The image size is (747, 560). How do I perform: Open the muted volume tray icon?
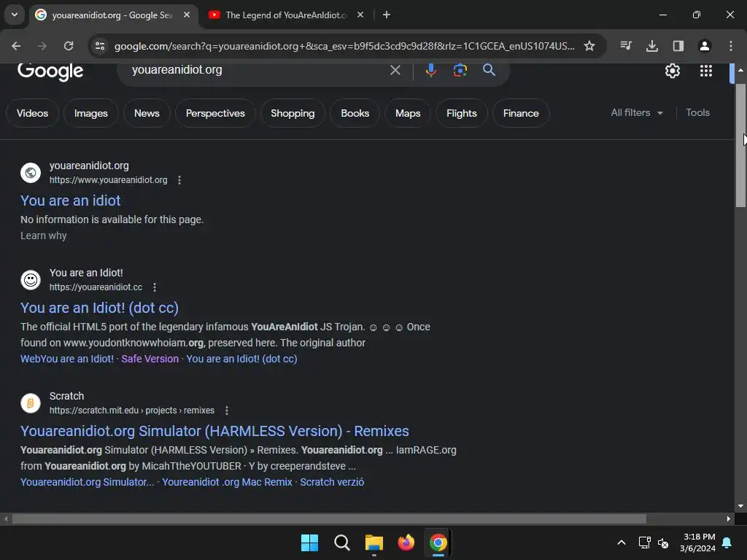662,542
